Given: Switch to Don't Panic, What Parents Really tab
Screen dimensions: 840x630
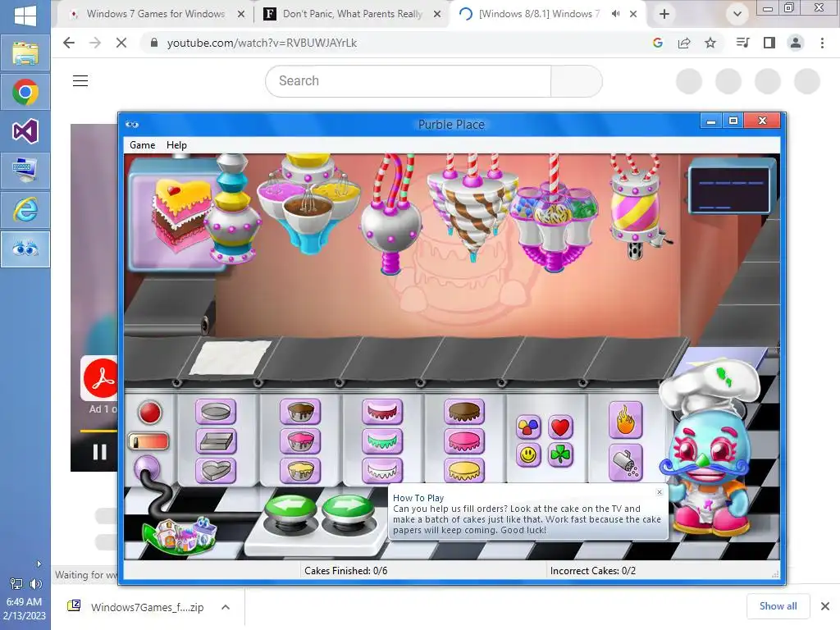Looking at the screenshot, I should 351,14.
